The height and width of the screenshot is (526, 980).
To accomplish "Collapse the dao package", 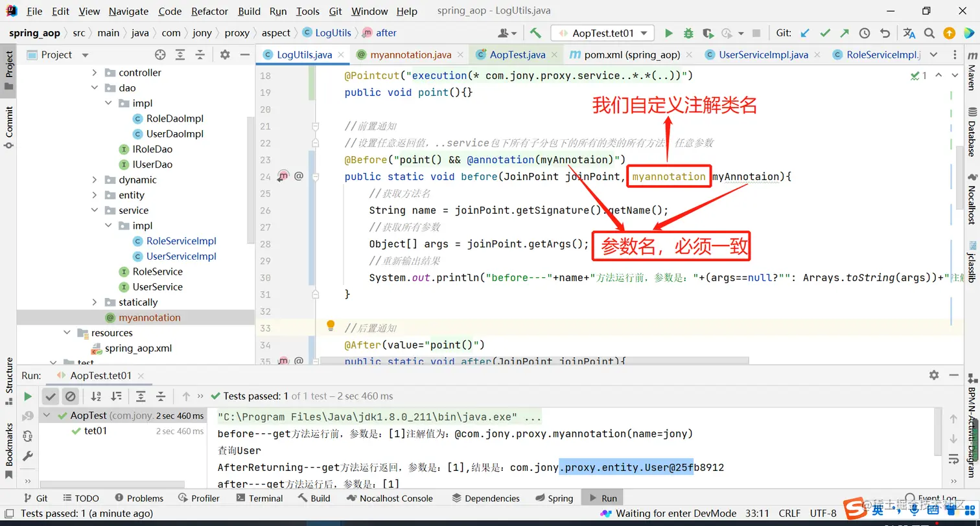I will pyautogui.click(x=95, y=88).
